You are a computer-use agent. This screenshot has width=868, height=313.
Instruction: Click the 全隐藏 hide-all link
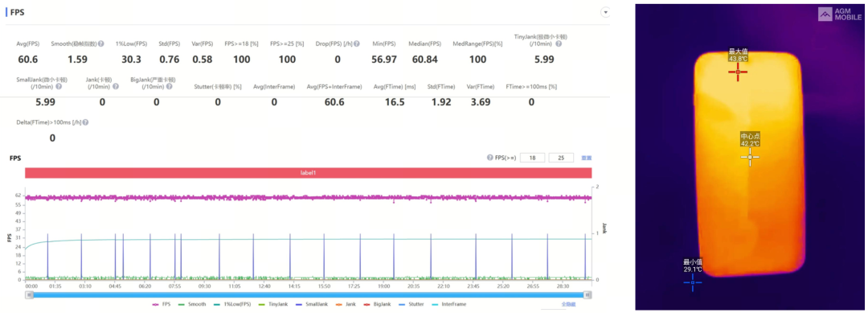[x=568, y=304]
